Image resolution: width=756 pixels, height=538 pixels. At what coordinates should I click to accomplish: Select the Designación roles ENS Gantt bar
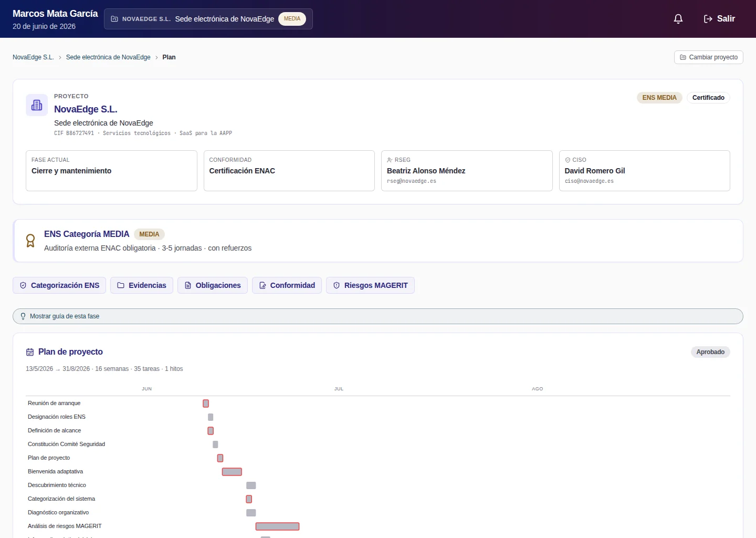pyautogui.click(x=211, y=417)
